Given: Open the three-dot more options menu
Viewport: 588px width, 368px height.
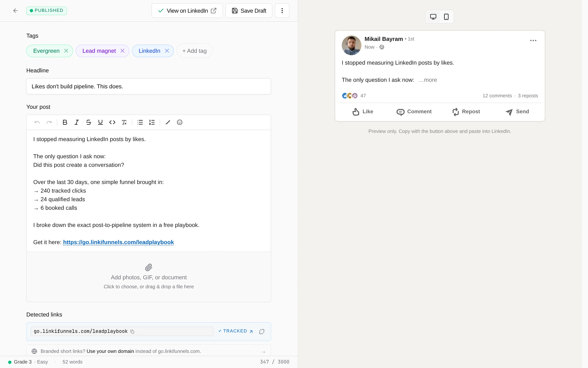Looking at the screenshot, I should coord(282,11).
